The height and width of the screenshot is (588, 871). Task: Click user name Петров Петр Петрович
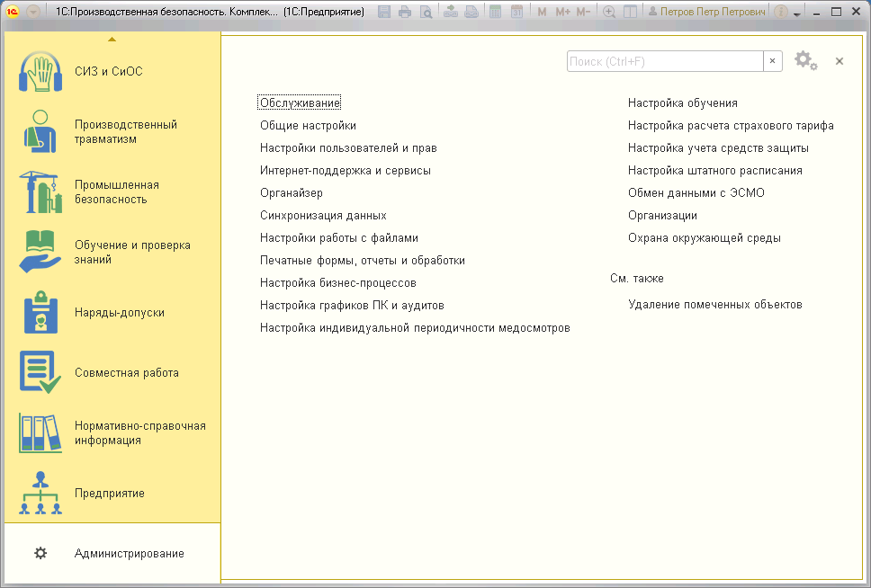pyautogui.click(x=712, y=13)
